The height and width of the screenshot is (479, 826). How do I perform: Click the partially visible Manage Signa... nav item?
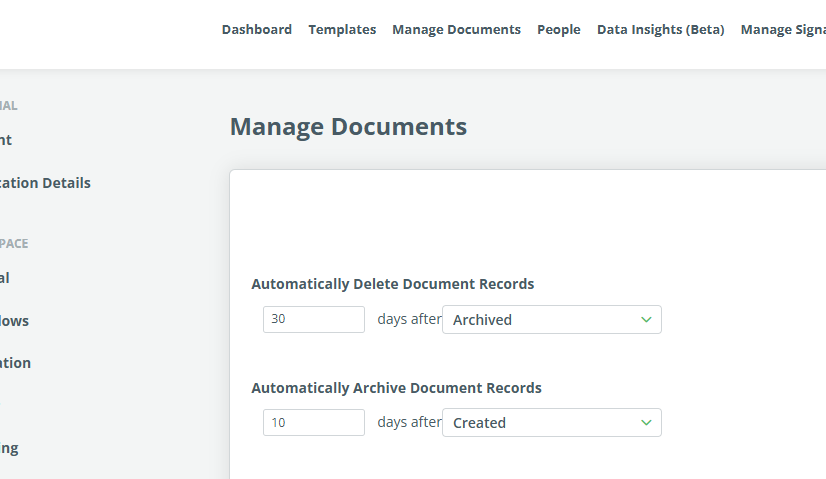pyautogui.click(x=782, y=30)
